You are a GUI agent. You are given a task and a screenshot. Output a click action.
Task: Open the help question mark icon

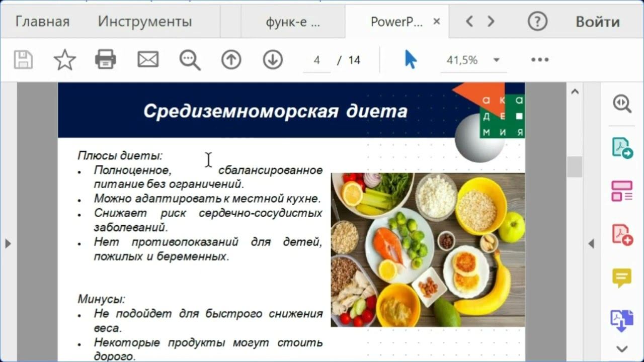(537, 22)
